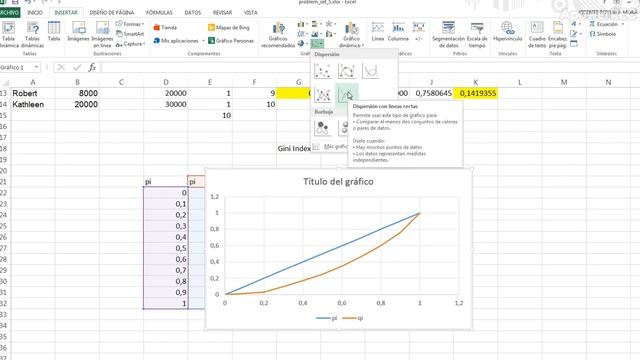Select column header M
The height and width of the screenshot is (360, 640).
[564, 82]
